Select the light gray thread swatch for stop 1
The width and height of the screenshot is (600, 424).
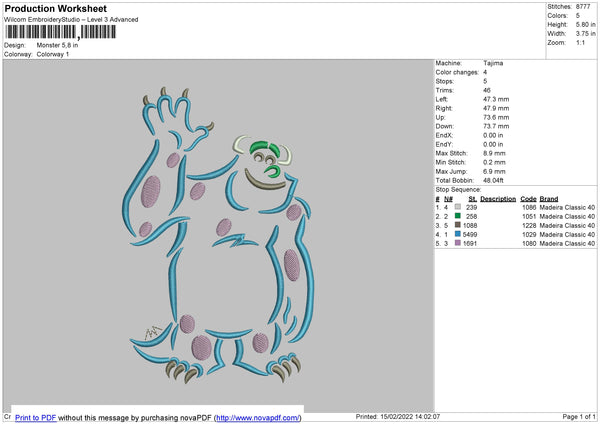[455, 207]
